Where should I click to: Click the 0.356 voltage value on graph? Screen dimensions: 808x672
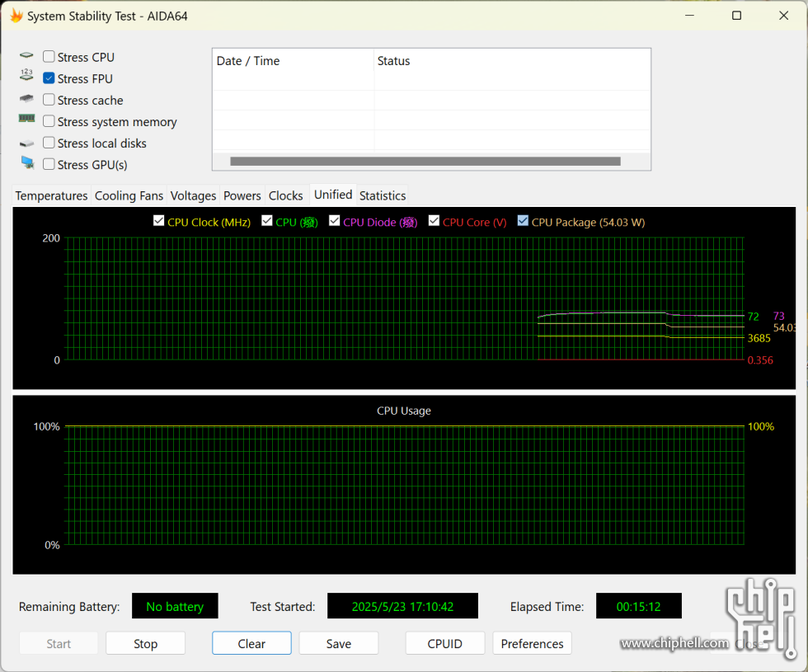click(x=760, y=360)
